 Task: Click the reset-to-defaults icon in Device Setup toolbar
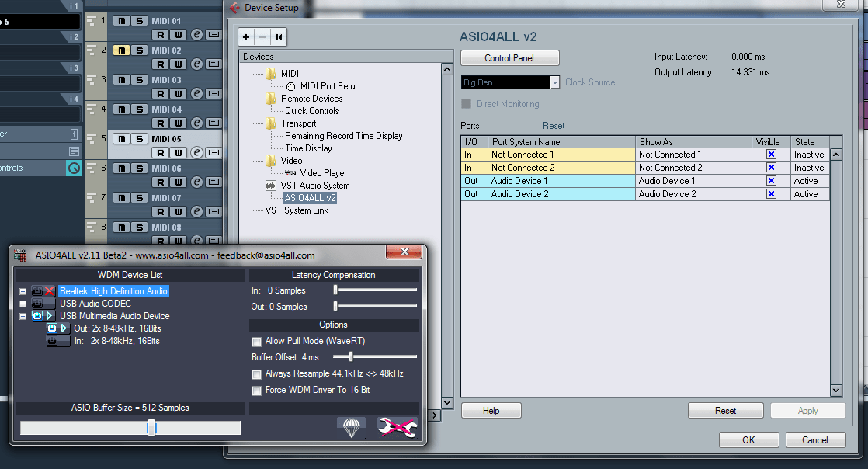click(x=278, y=36)
